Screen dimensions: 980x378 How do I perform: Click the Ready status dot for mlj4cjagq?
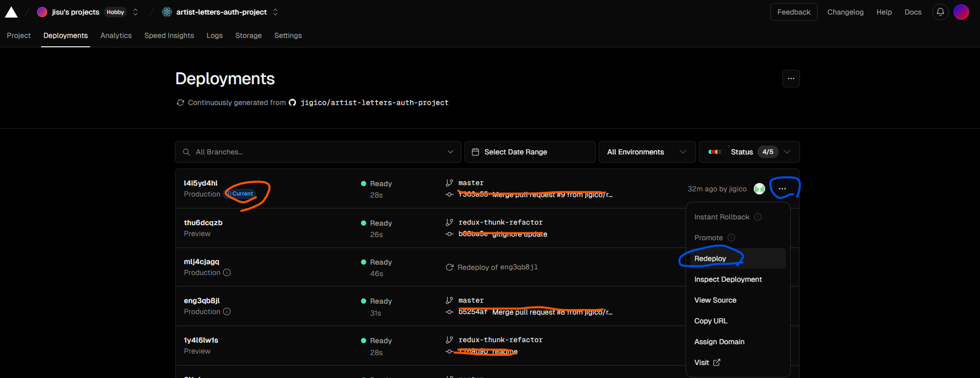tap(363, 262)
